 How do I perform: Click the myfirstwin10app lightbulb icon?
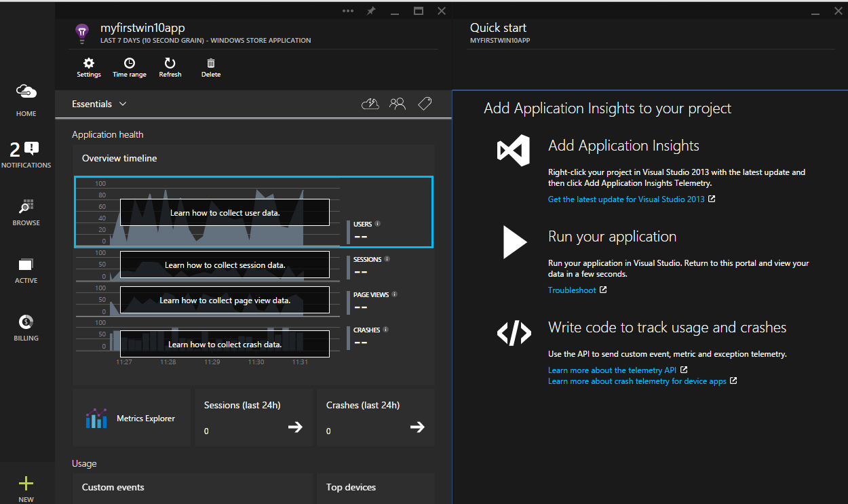[x=81, y=33]
